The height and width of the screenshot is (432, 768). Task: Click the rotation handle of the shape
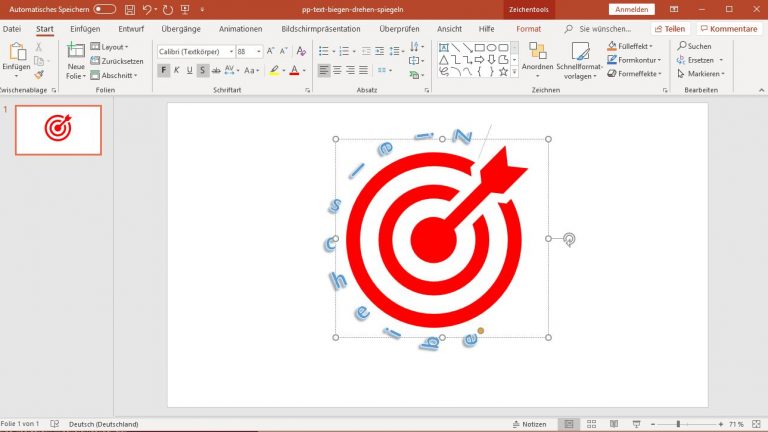click(x=569, y=239)
